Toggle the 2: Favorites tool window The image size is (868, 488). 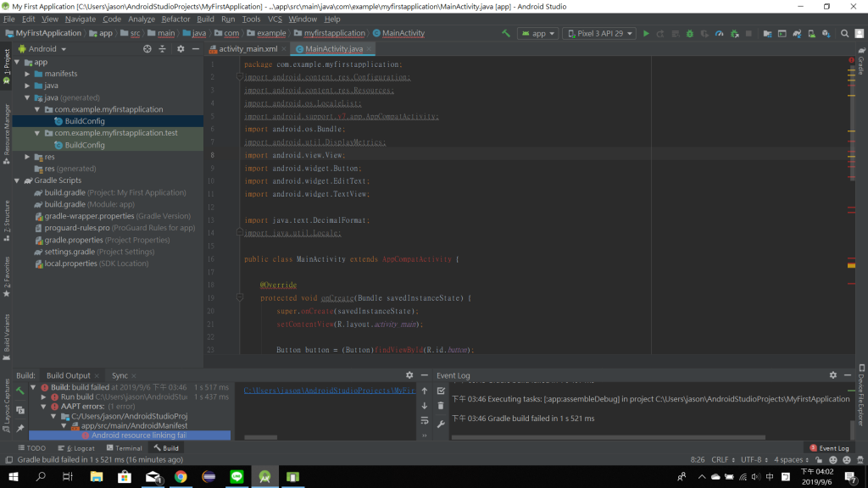pos(7,277)
